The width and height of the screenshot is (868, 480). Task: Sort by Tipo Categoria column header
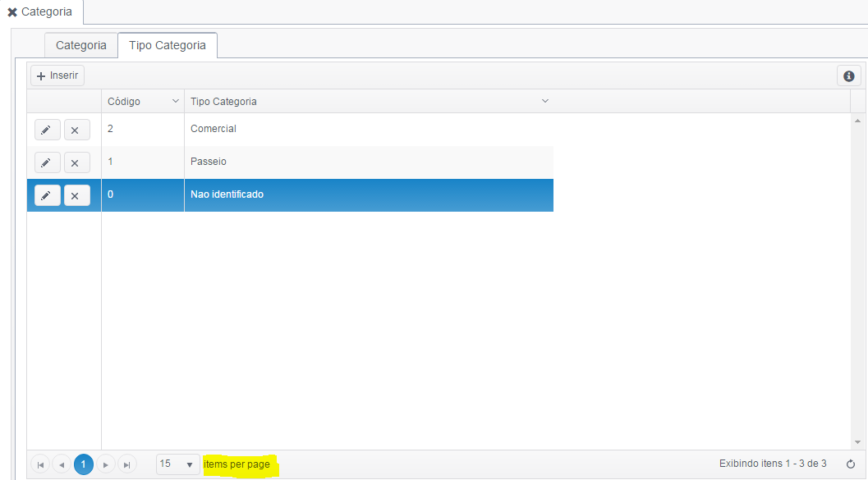(x=223, y=102)
